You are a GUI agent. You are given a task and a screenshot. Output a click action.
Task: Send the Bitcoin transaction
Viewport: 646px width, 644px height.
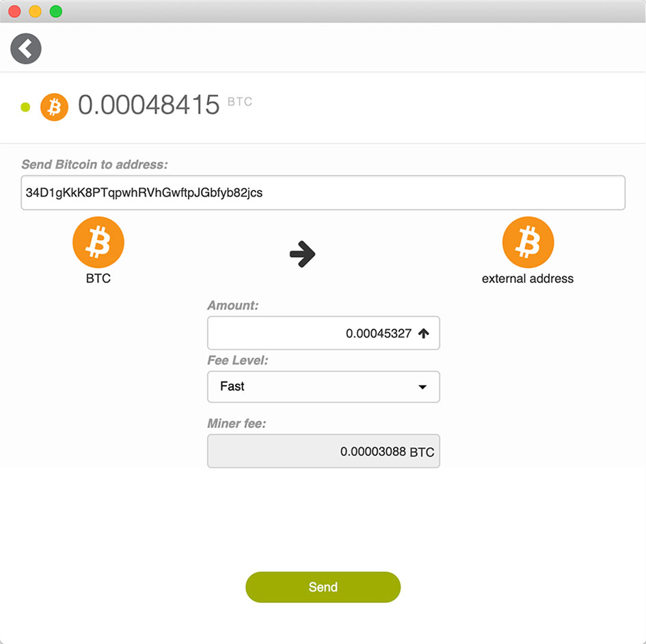point(323,587)
